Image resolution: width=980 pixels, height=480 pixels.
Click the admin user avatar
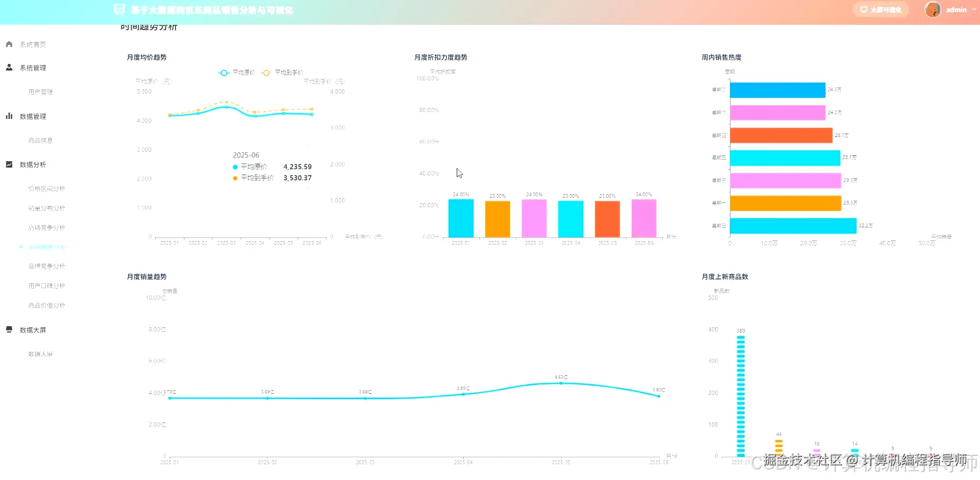[x=932, y=10]
